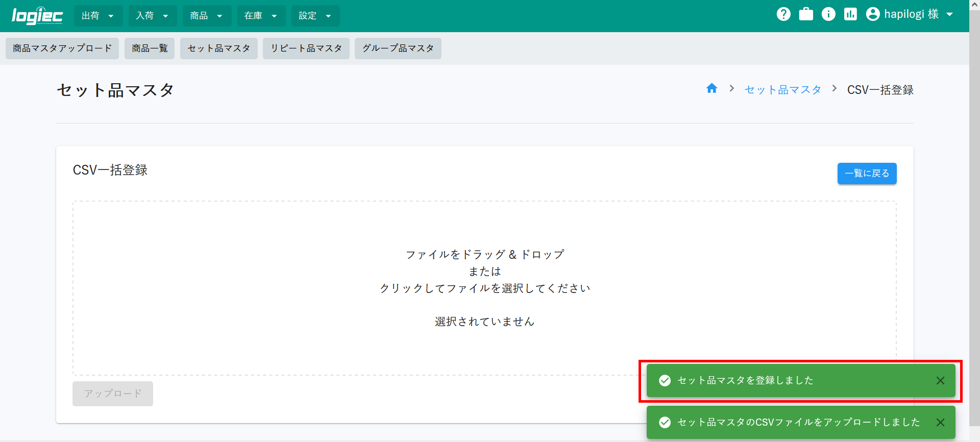Click checkmark icon on CSVファイル upload toast

coord(665,423)
